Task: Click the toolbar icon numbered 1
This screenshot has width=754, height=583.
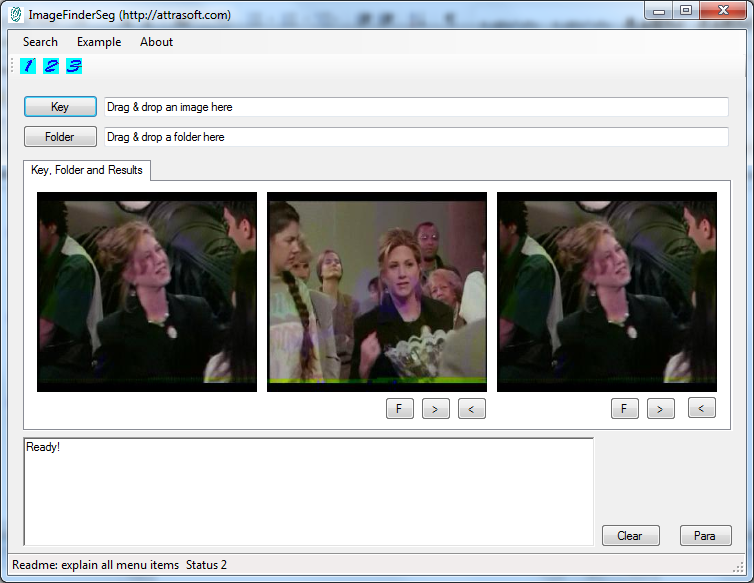Action: point(28,66)
